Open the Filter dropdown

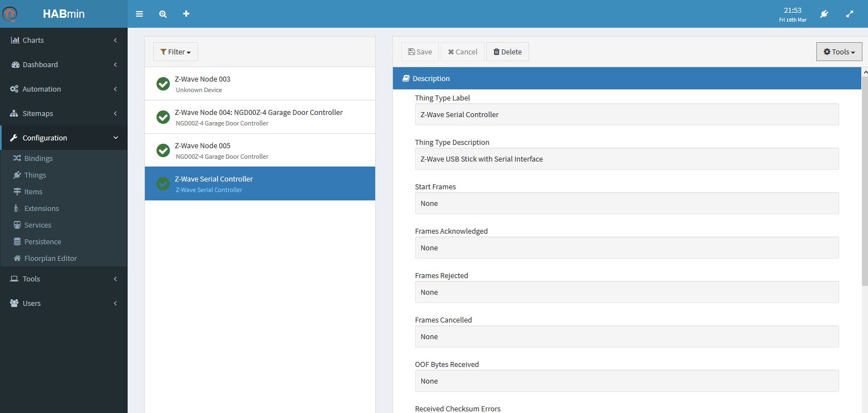click(x=175, y=52)
